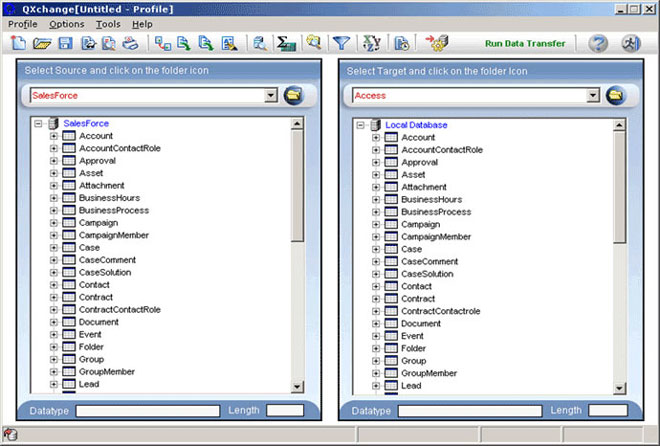The height and width of the screenshot is (446, 660).
Task: Click the source panel Length field
Action: (285, 410)
